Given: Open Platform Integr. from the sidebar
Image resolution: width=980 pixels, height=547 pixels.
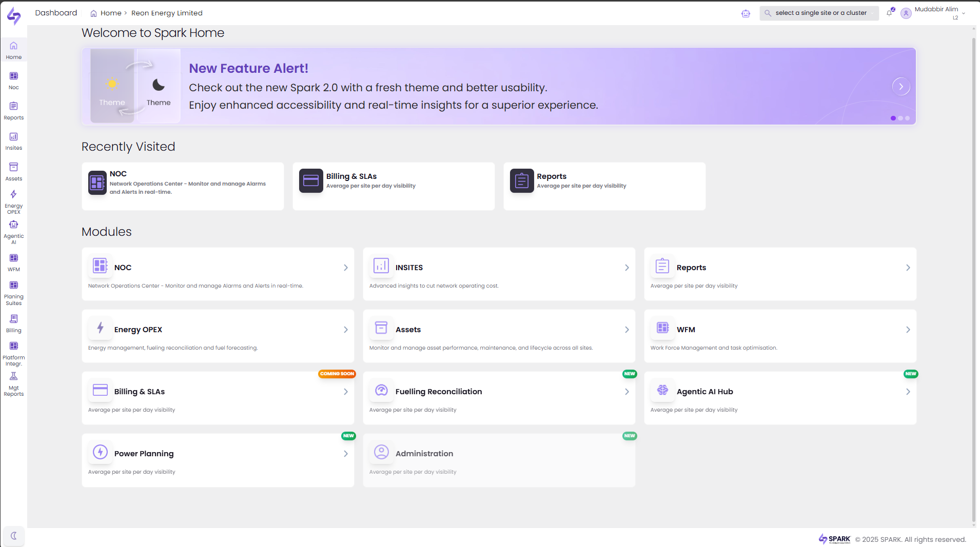Looking at the screenshot, I should click(x=14, y=353).
